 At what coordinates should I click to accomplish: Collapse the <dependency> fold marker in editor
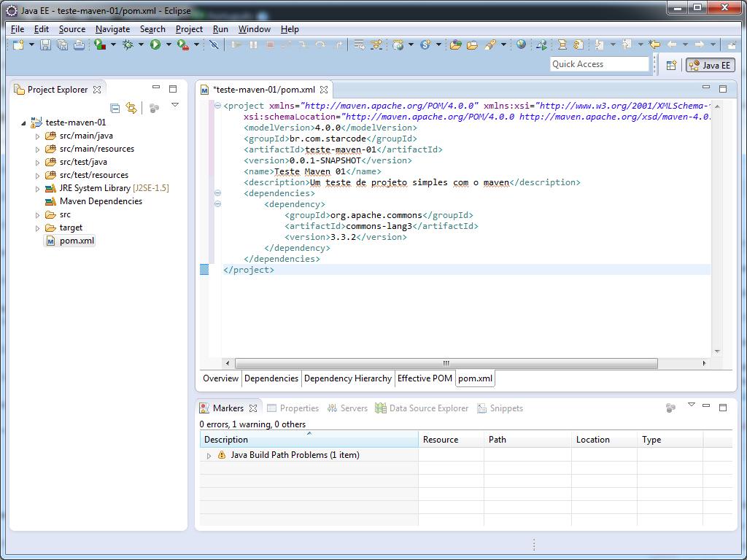coord(217,204)
